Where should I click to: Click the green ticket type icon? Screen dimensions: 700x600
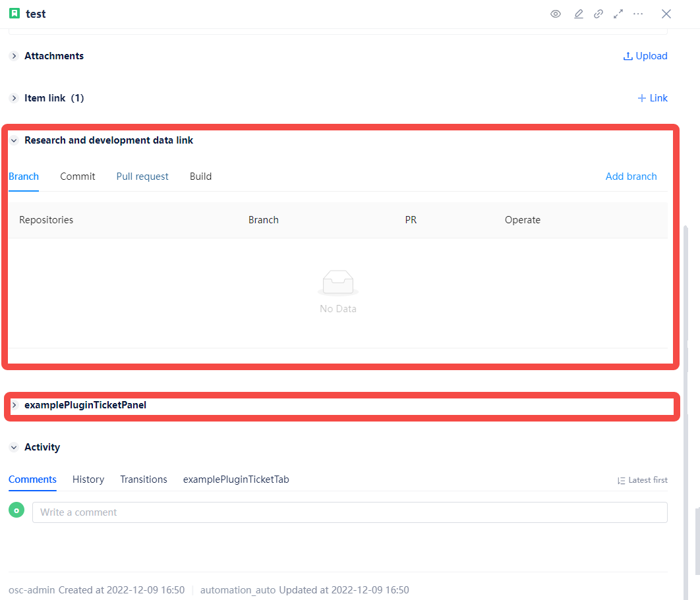pos(15,14)
